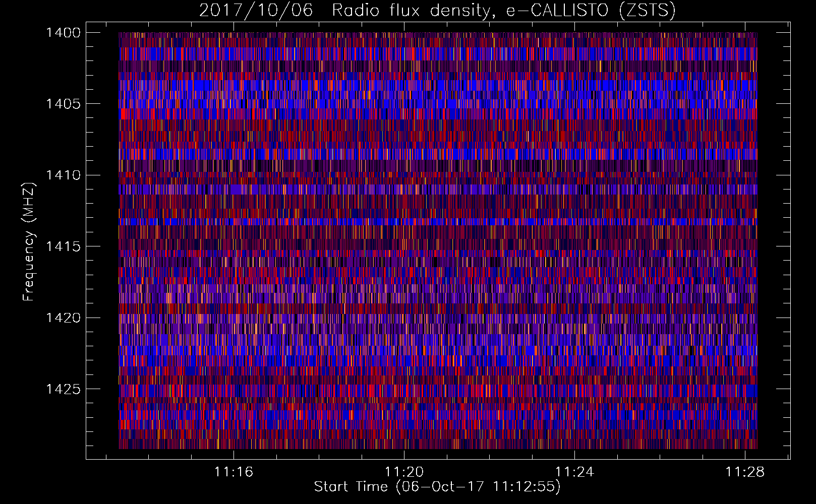The width and height of the screenshot is (816, 504).
Task: Click the 11:24 time tick label
Action: (574, 472)
